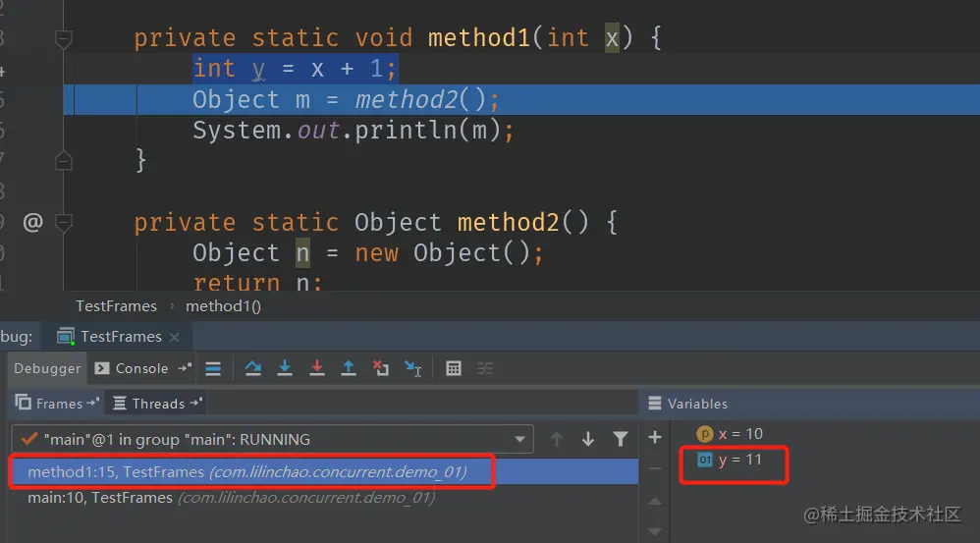Click the Step Over debugger icon

click(253, 368)
